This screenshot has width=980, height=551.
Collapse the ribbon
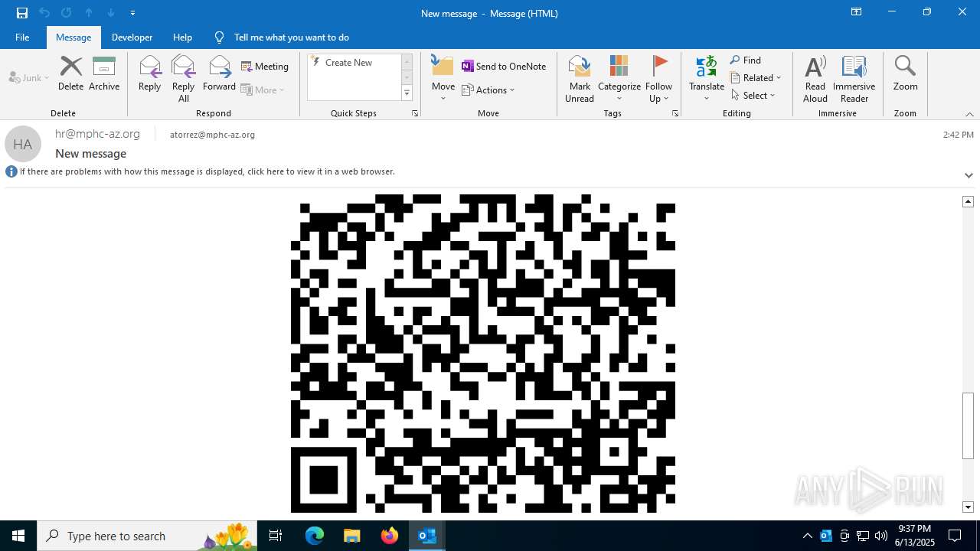[x=969, y=114]
